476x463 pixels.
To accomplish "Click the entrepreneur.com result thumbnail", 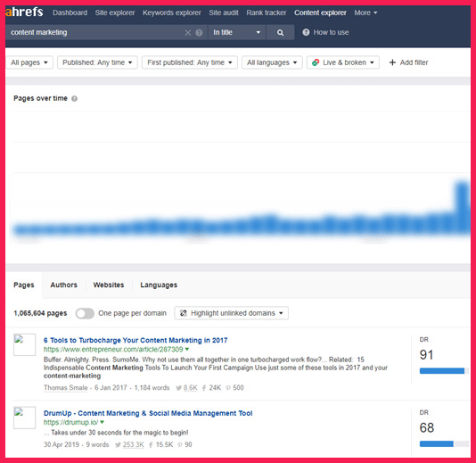I will pyautogui.click(x=25, y=345).
